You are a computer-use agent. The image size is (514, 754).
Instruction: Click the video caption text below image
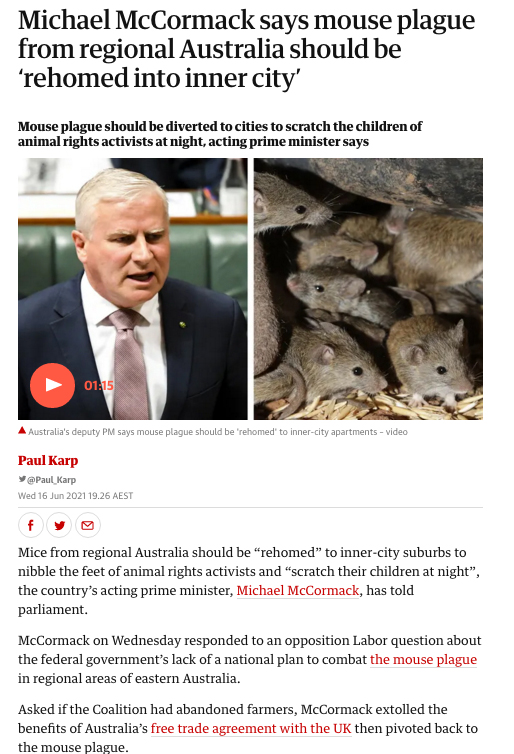click(x=217, y=432)
